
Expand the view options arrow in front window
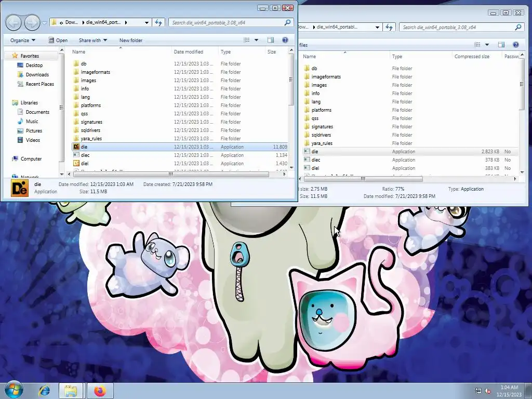coord(257,40)
